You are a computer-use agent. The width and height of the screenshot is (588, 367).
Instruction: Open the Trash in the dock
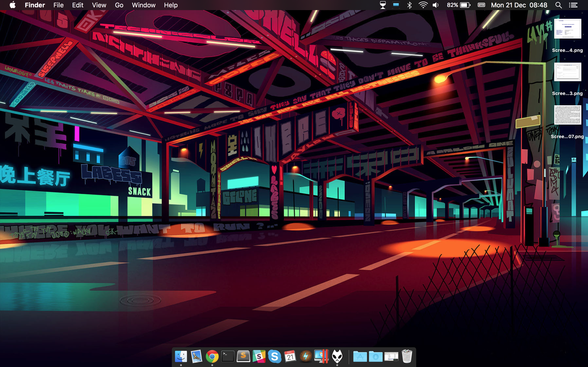[407, 356]
